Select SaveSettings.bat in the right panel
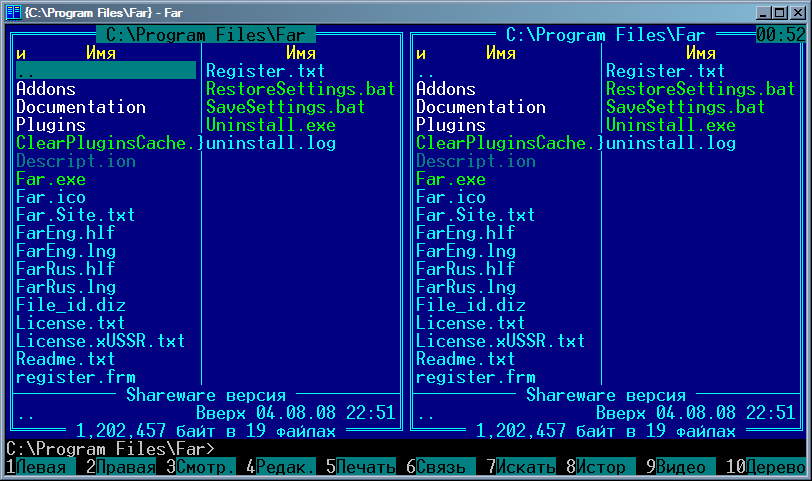The image size is (812, 481). 685,107
